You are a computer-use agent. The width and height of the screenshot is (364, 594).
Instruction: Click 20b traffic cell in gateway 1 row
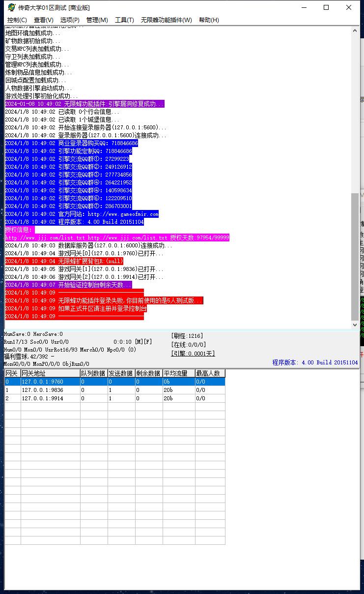tap(179, 390)
